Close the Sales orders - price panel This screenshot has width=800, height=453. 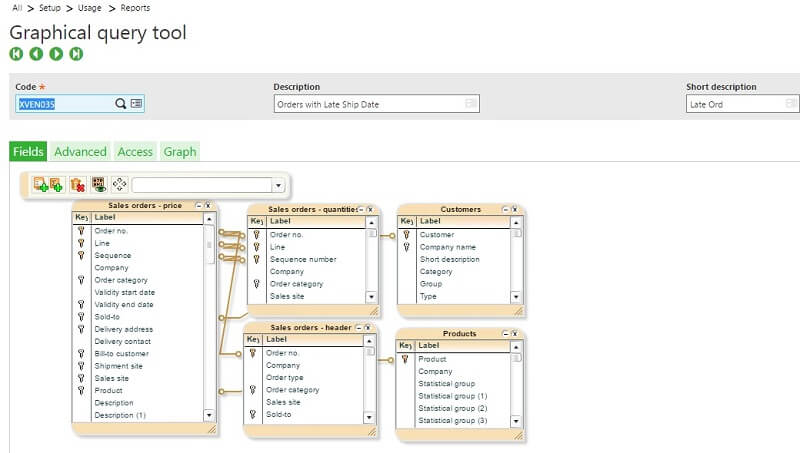208,206
